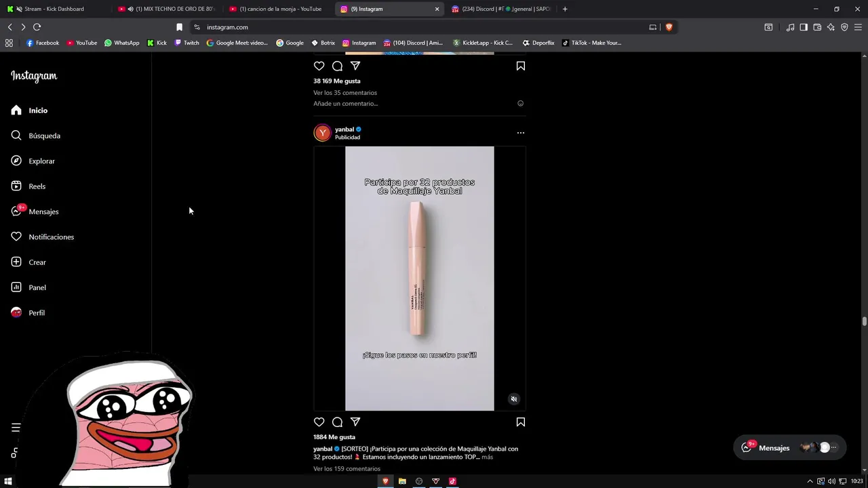Click the Instagram logo
Image resolution: width=868 pixels, height=488 pixels.
tap(34, 76)
